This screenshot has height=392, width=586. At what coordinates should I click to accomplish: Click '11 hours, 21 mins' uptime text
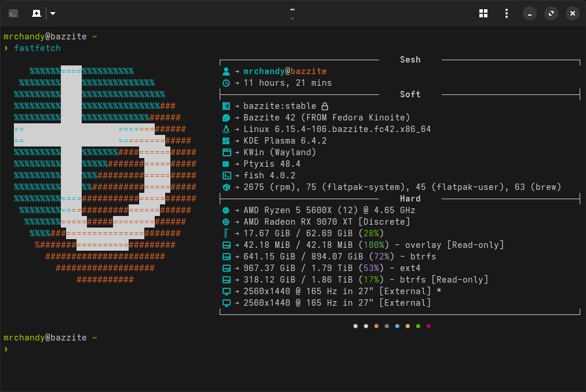pos(287,83)
